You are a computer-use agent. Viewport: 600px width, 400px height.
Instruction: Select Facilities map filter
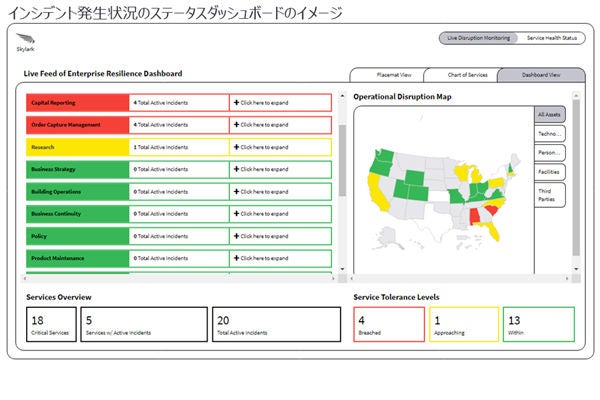pyautogui.click(x=549, y=171)
